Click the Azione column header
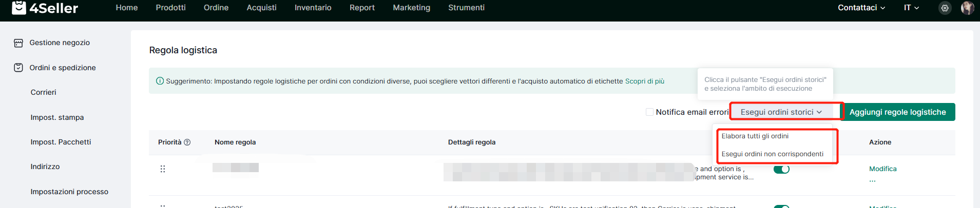This screenshot has width=980, height=208. click(880, 142)
